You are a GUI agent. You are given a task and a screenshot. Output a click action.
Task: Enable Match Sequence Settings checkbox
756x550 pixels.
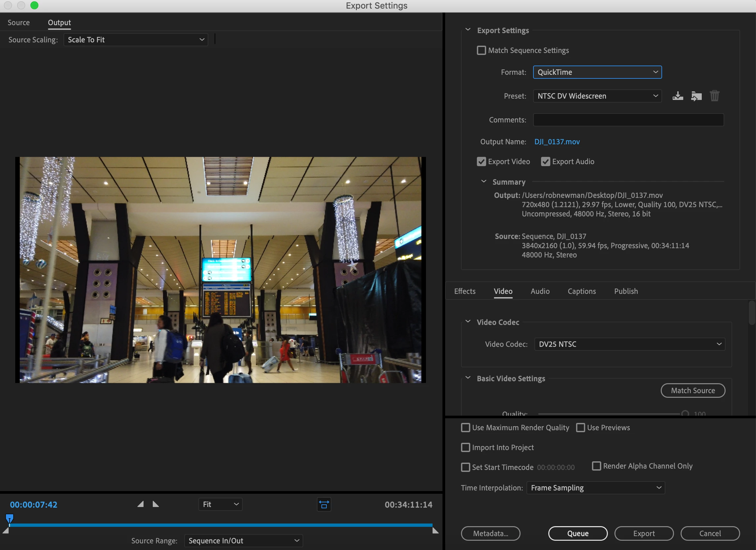point(481,50)
